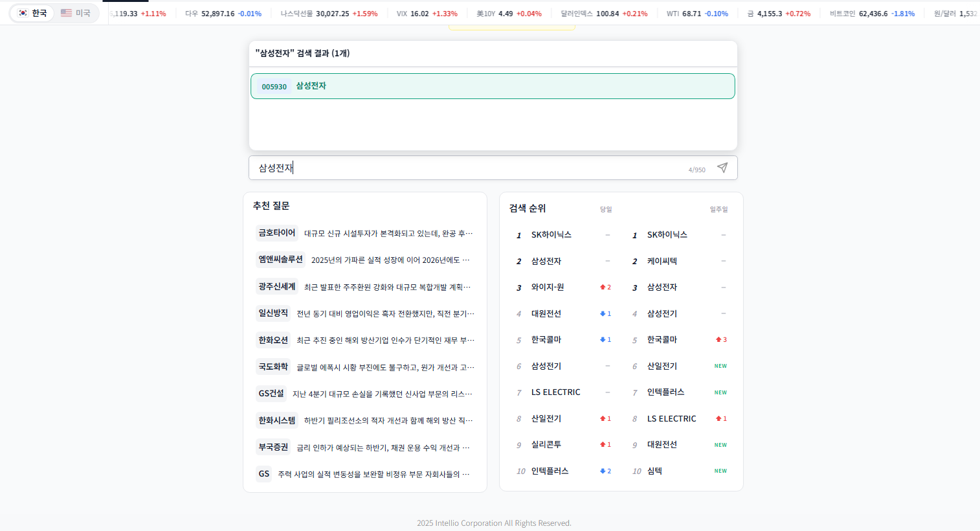The height and width of the screenshot is (531, 980).
Task: Open the GS 주력 사업 recommended question
Action: pos(365,474)
